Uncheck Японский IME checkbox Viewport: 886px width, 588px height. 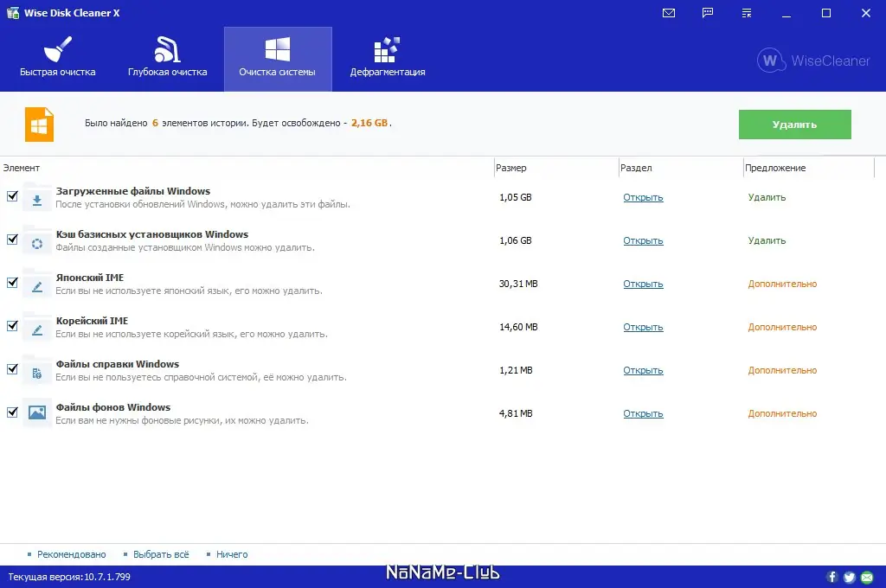click(x=12, y=283)
